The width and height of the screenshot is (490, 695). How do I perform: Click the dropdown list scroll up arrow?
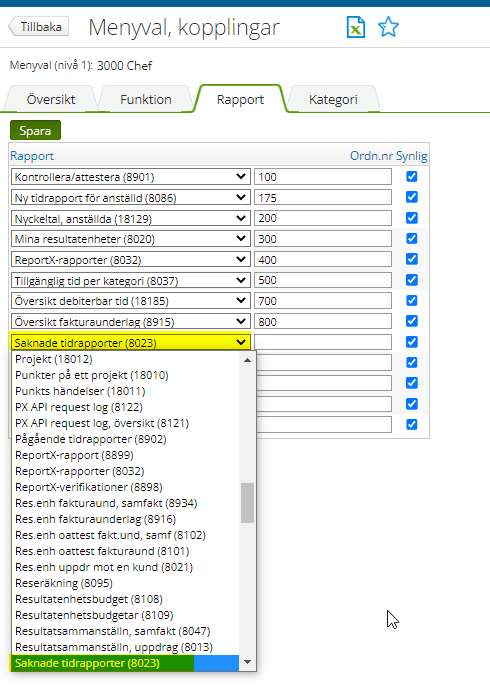247,360
